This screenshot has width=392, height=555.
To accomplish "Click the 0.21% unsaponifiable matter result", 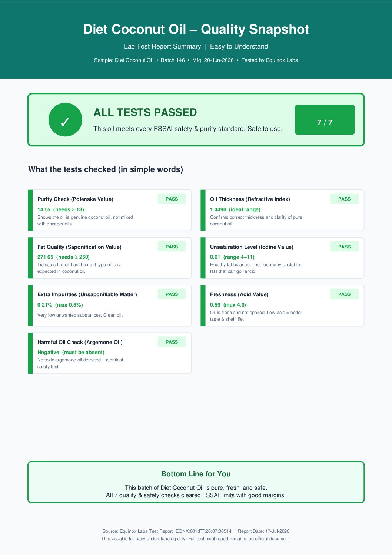I will [45, 305].
